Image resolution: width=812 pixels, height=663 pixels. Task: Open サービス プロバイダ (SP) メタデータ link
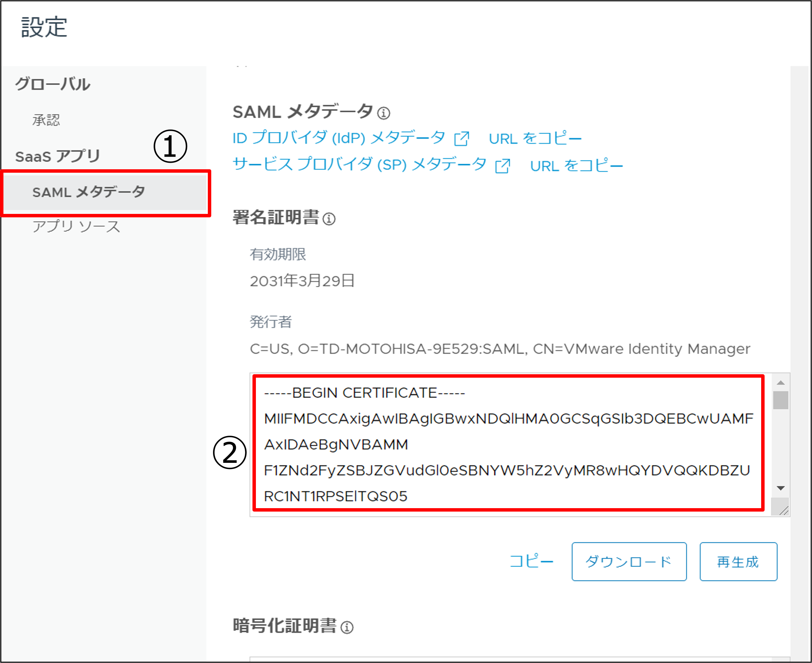359,165
